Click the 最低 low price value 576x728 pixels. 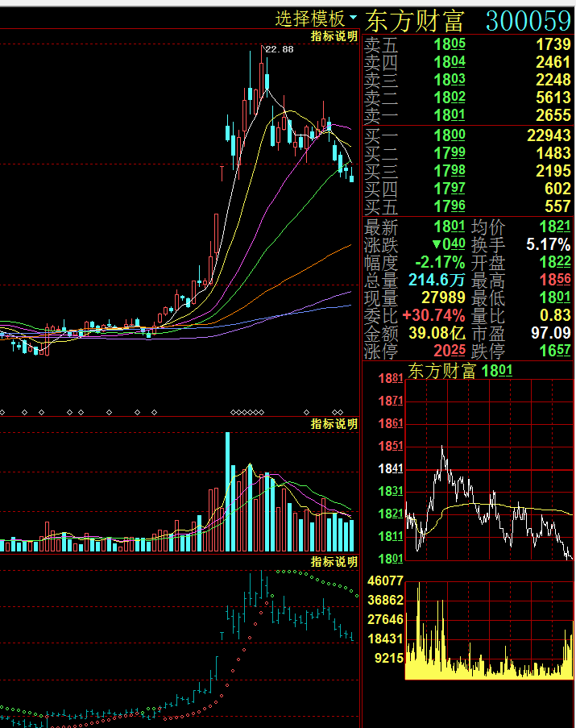(555, 297)
